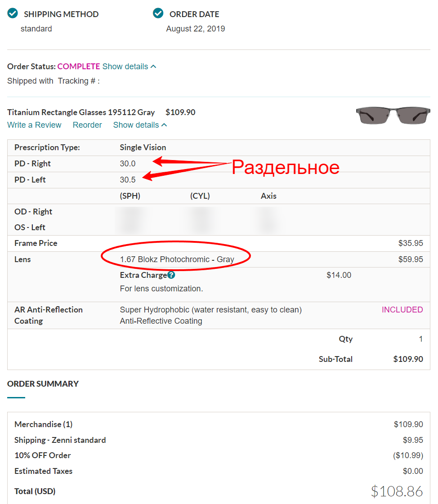Click the Order Date checkmark icon
Viewport: 438px width, 504px height.
point(158,13)
